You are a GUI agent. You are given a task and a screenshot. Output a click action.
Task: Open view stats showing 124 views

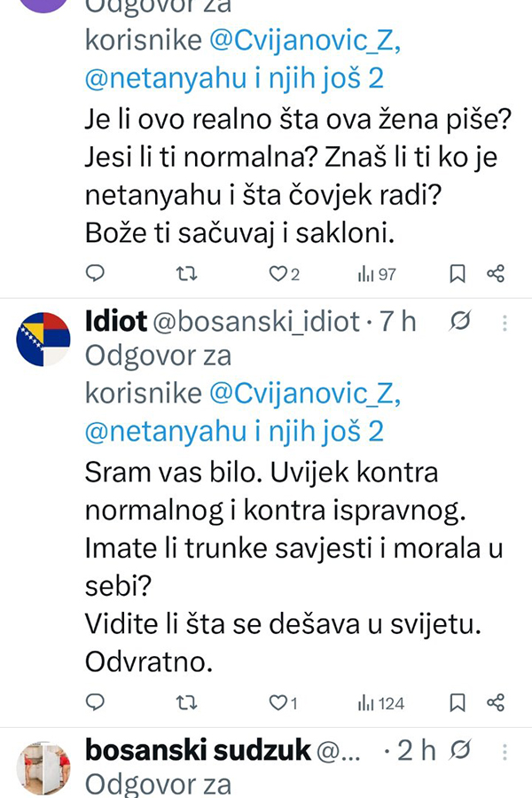[380, 703]
